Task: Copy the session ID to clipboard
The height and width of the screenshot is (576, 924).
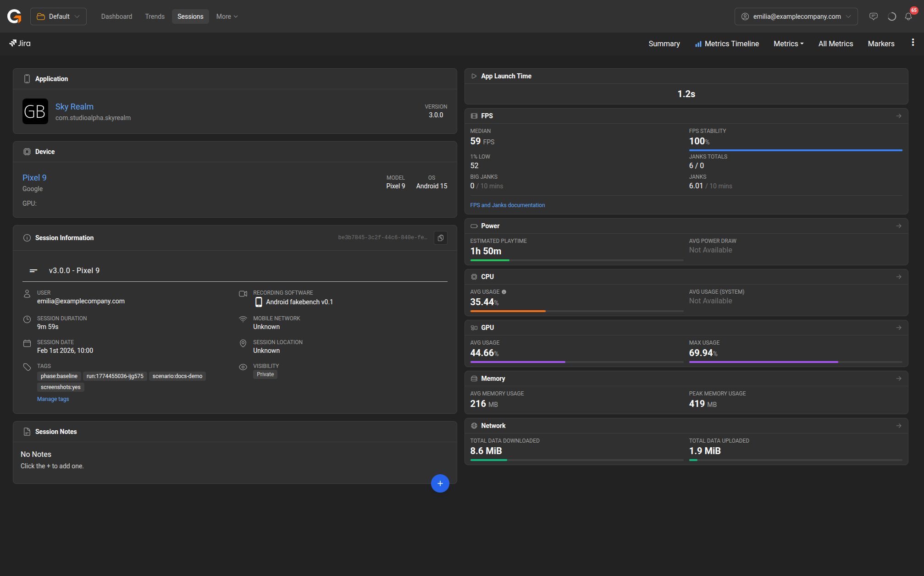Action: coord(440,238)
